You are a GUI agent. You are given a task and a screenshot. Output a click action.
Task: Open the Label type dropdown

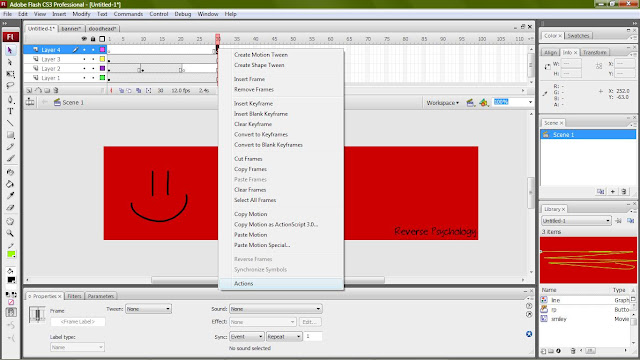tap(77, 347)
